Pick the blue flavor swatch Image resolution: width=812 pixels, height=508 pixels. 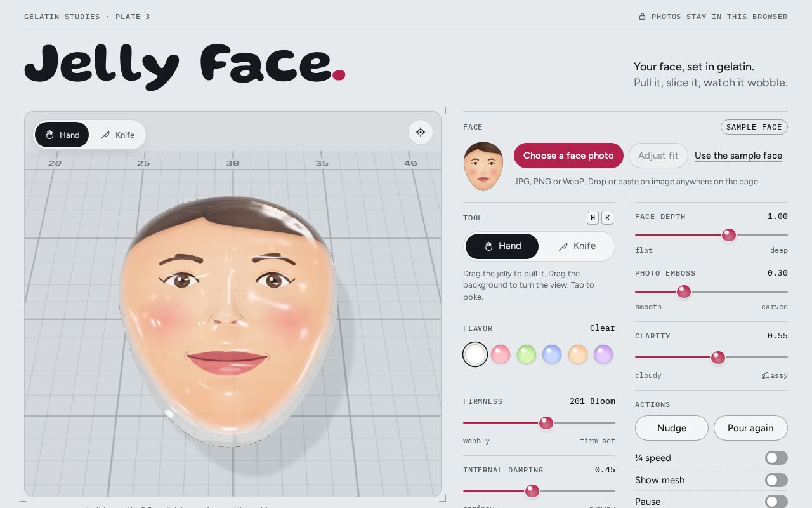point(552,354)
